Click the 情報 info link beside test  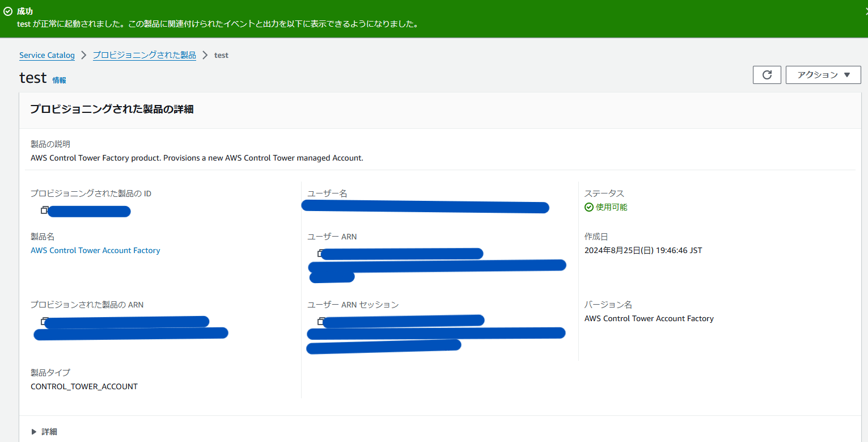(60, 81)
